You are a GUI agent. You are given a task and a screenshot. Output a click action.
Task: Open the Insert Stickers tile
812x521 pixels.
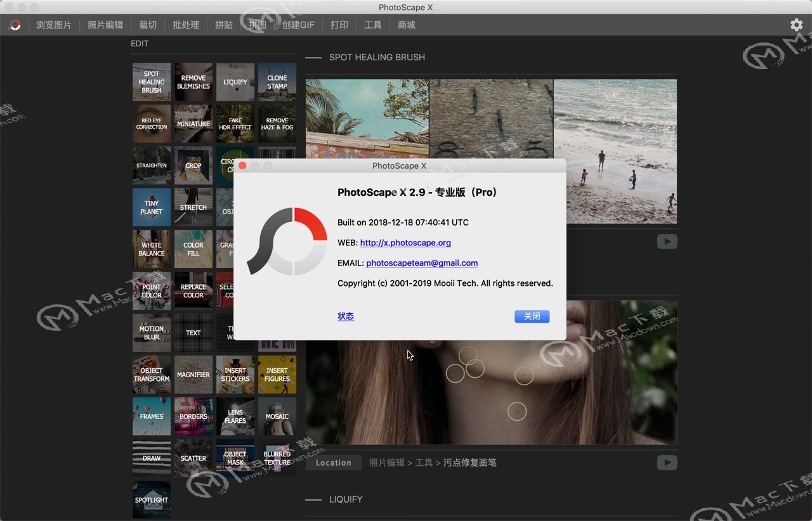pos(235,375)
